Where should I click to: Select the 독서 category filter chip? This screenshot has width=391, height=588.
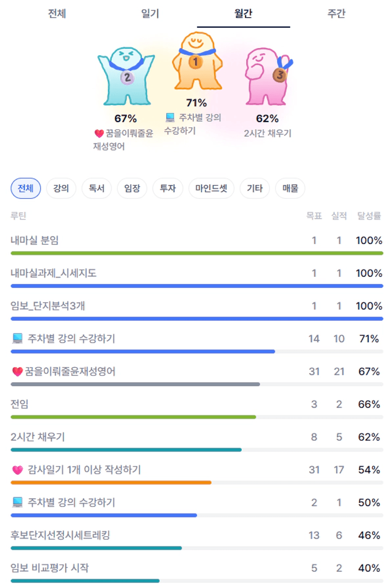point(96,188)
